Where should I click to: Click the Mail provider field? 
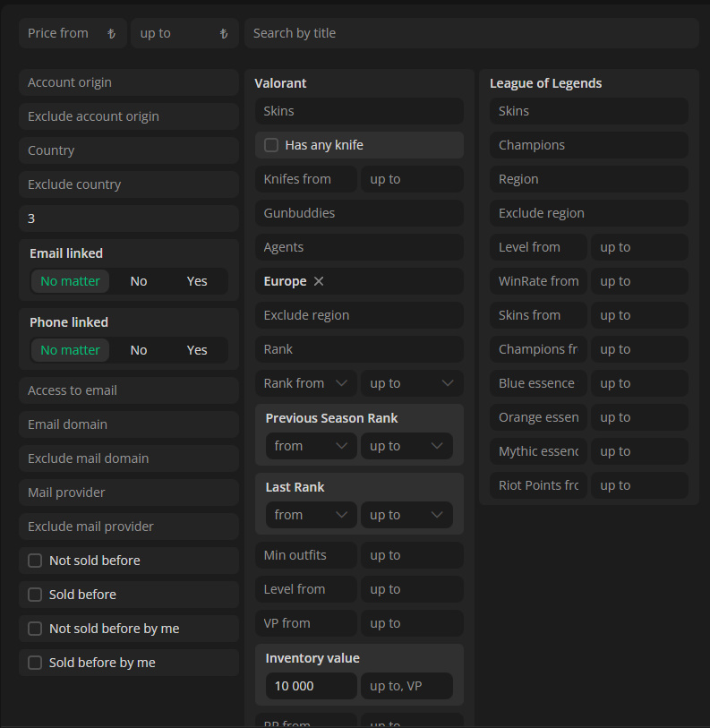click(x=129, y=492)
